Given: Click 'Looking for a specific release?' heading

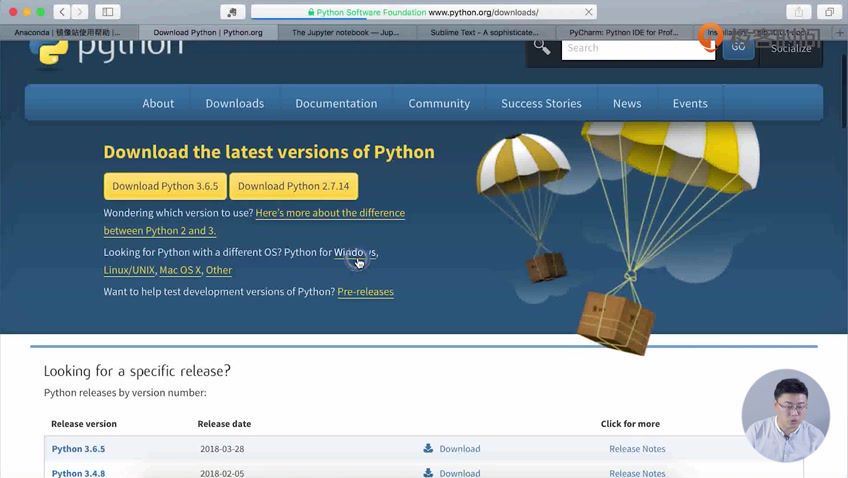Looking at the screenshot, I should point(137,371).
